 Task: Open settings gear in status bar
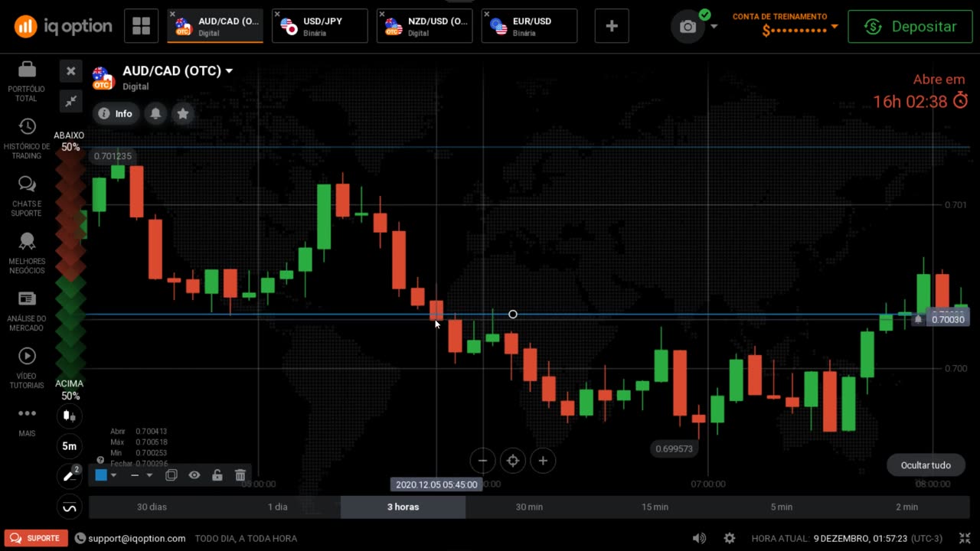pos(730,538)
